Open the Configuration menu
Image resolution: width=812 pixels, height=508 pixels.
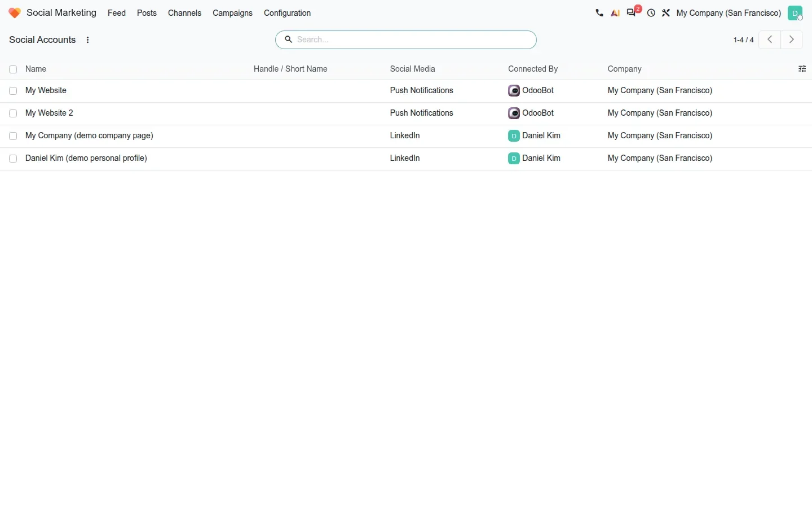[x=287, y=13]
